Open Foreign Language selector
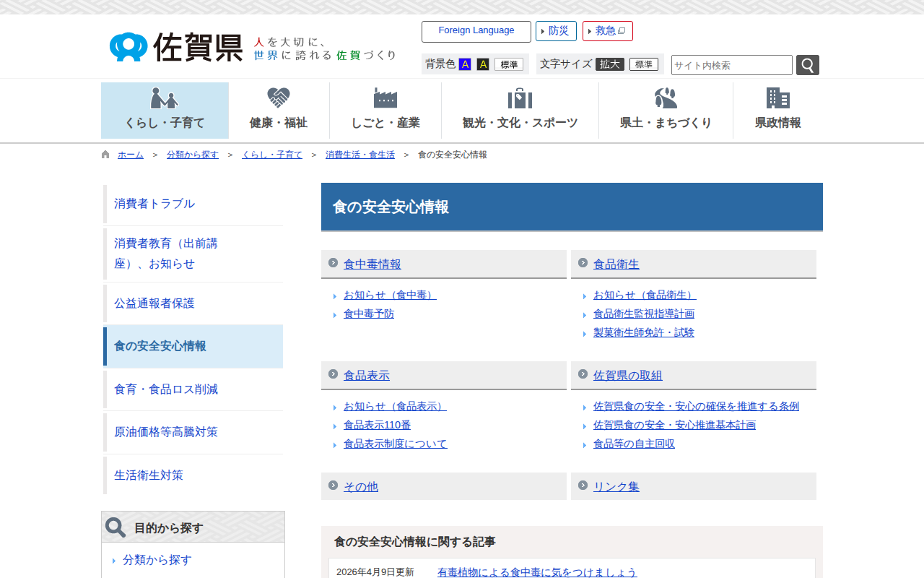The width and height of the screenshot is (924, 578). (x=476, y=31)
